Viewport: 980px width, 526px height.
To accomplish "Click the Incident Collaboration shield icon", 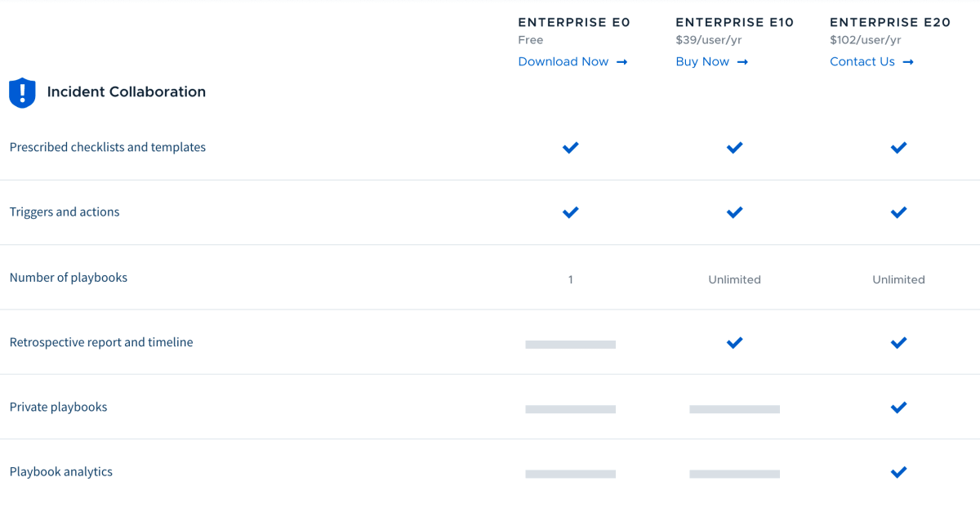I will point(22,92).
